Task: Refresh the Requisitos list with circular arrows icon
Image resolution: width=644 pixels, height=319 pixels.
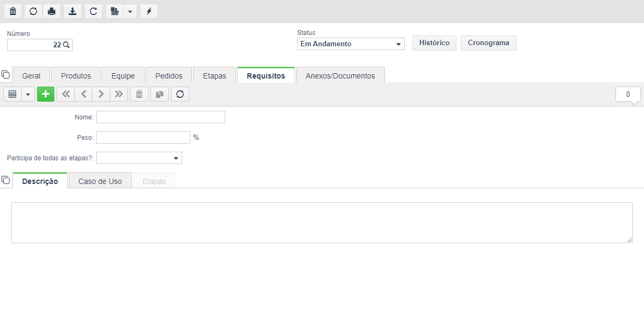Action: (180, 94)
